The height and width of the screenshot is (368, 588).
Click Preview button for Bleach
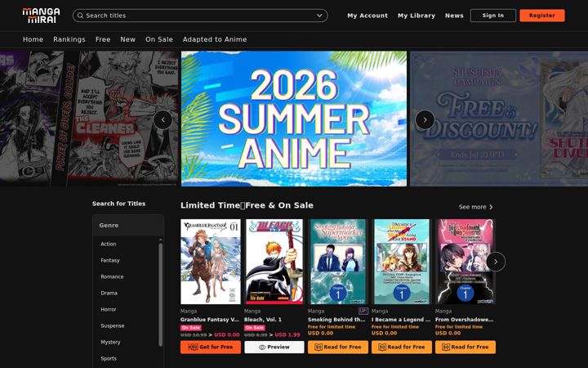[274, 347]
